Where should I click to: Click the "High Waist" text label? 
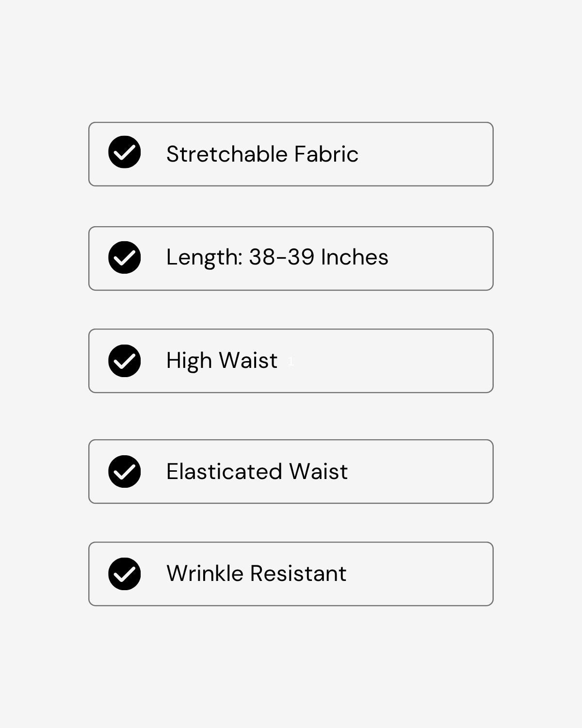pyautogui.click(x=222, y=361)
